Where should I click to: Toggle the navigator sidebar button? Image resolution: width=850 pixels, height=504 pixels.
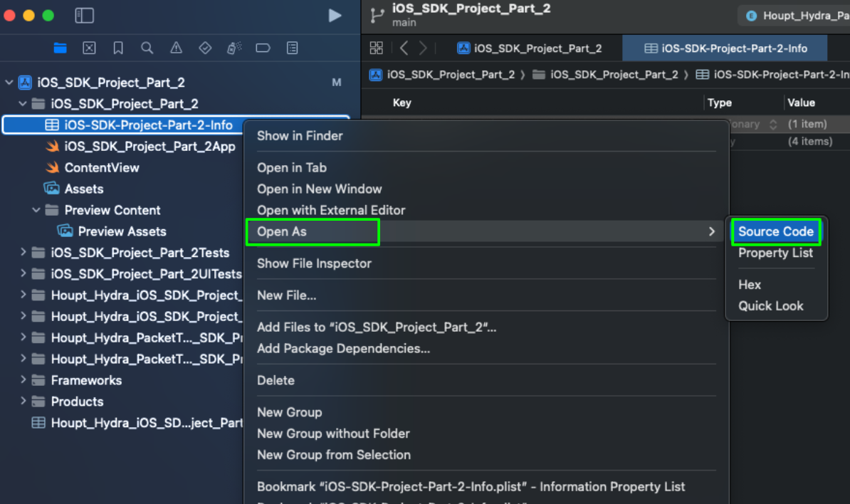pos(85,15)
